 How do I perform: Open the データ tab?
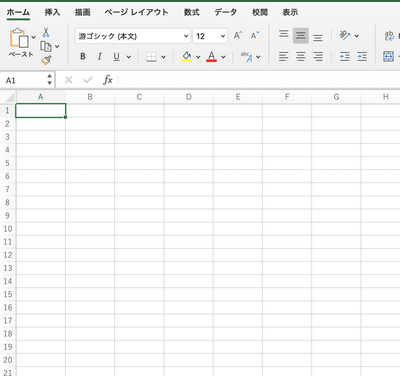pos(226,13)
